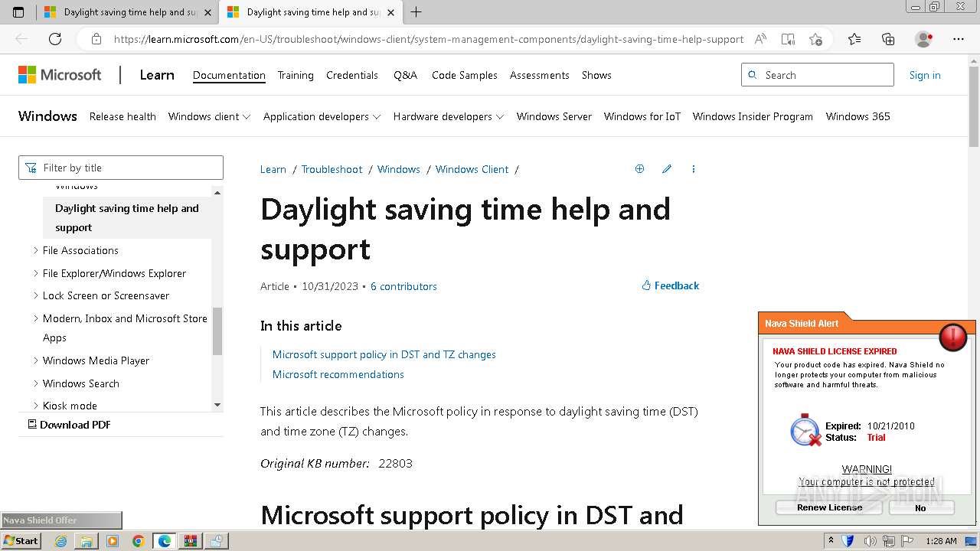980x551 pixels.
Task: Download the article as PDF
Action: coord(70,424)
